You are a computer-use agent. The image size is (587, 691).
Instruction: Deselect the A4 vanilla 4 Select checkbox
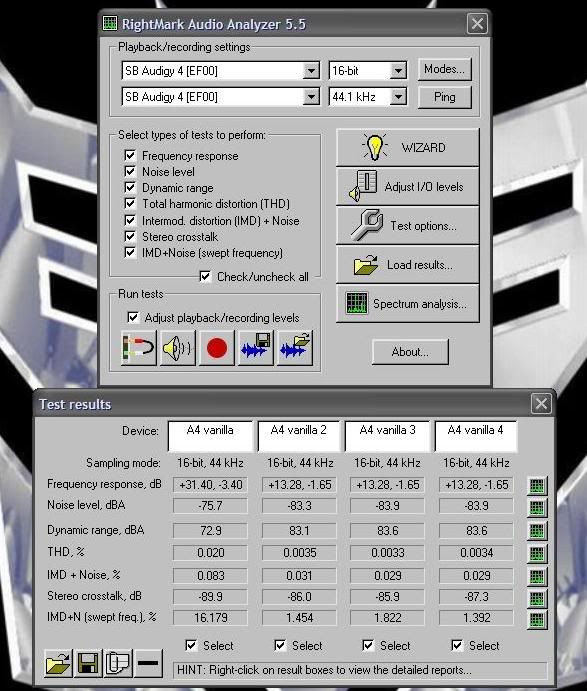(457, 646)
